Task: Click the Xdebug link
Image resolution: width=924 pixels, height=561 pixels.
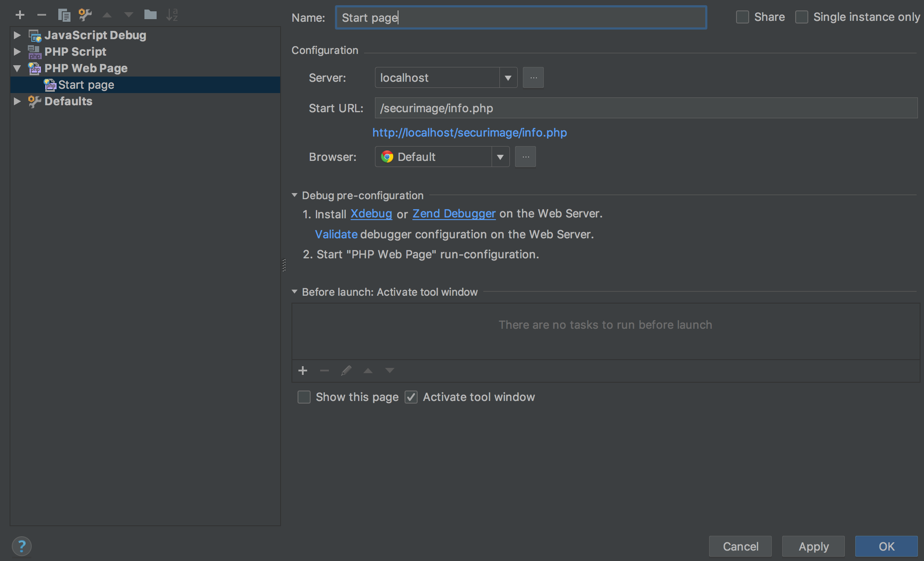Action: pos(371,214)
